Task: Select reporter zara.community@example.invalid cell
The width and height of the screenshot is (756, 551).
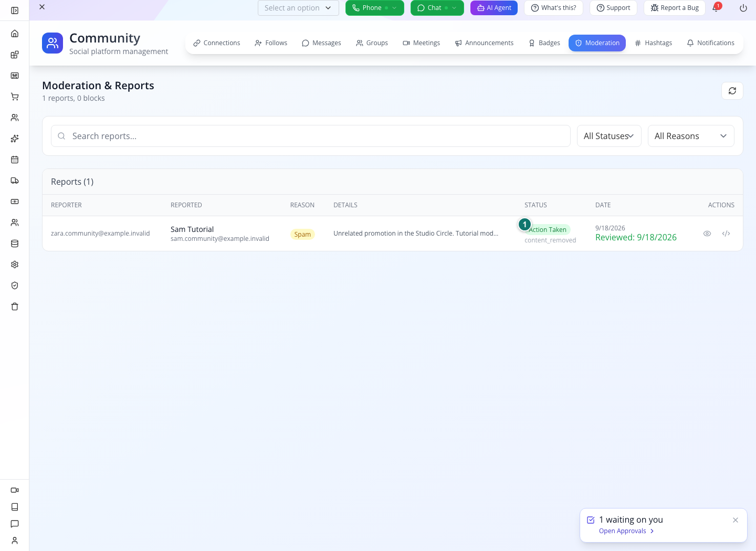Action: (x=100, y=234)
